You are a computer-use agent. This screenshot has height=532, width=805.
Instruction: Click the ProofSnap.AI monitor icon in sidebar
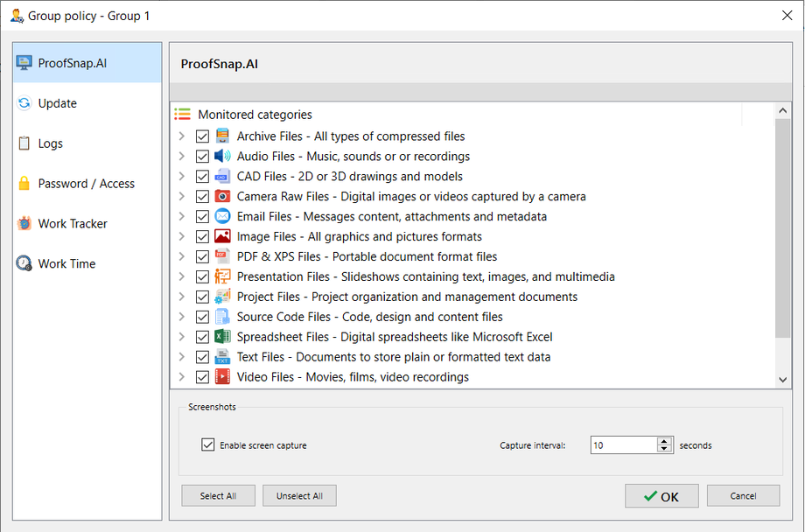coord(24,63)
